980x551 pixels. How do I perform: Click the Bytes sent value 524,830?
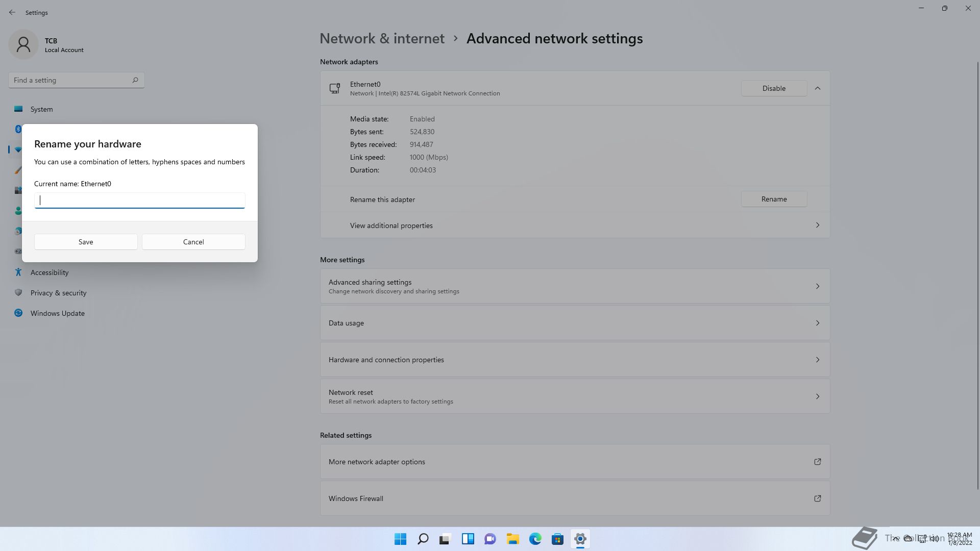click(422, 132)
